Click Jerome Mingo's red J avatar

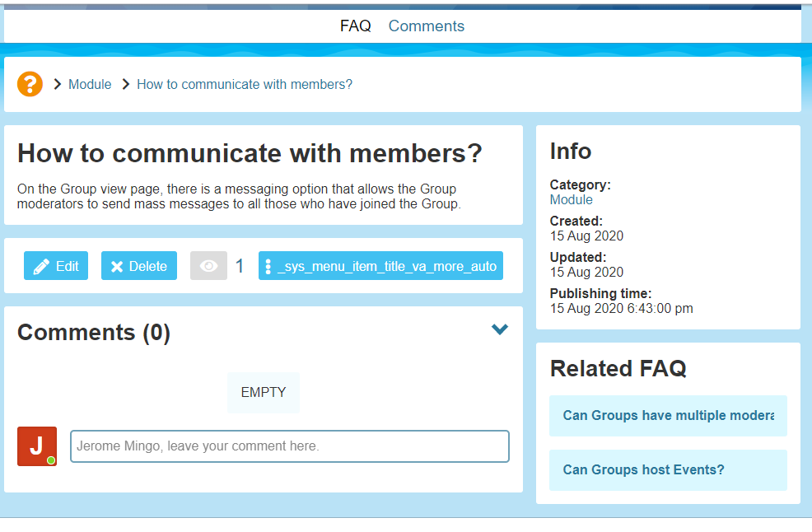(37, 446)
